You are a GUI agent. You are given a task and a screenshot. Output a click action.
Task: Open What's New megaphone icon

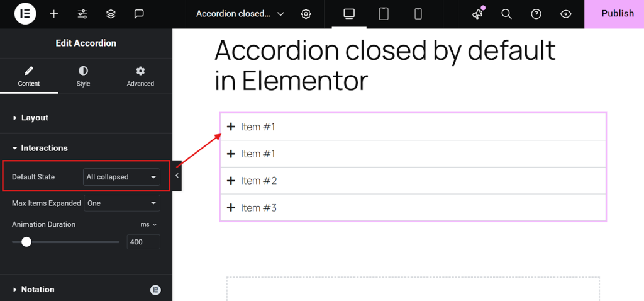pos(477,14)
